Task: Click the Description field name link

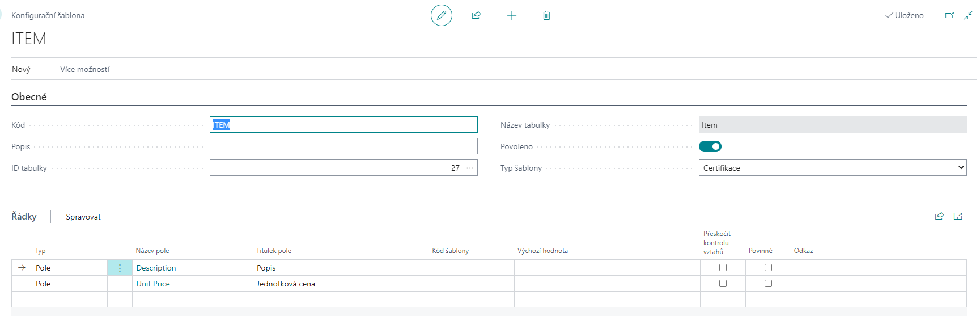Action: pyautogui.click(x=156, y=268)
